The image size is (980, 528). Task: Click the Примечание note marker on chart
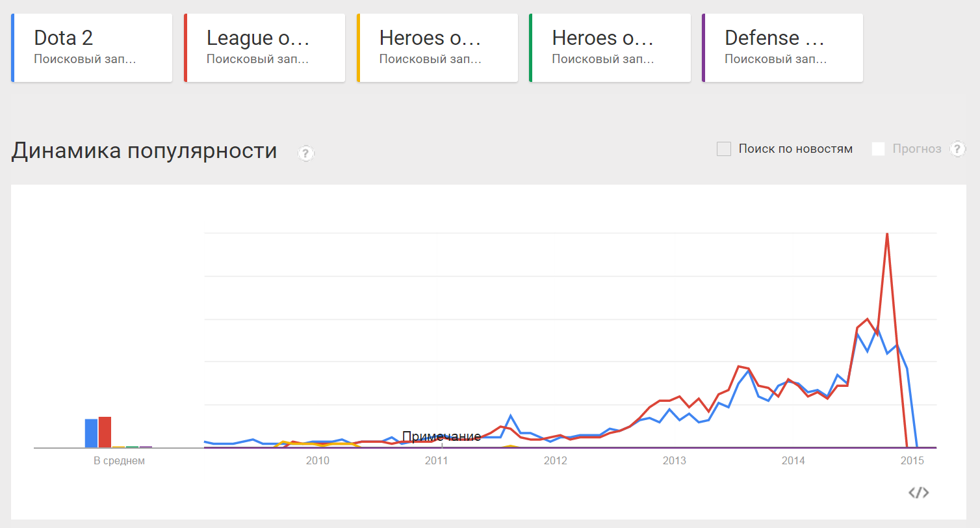coord(441,436)
